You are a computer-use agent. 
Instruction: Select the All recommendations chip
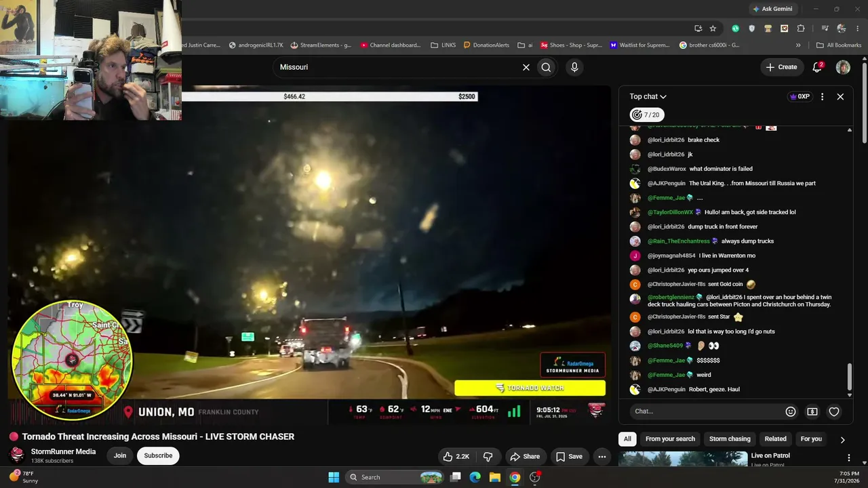(627, 439)
